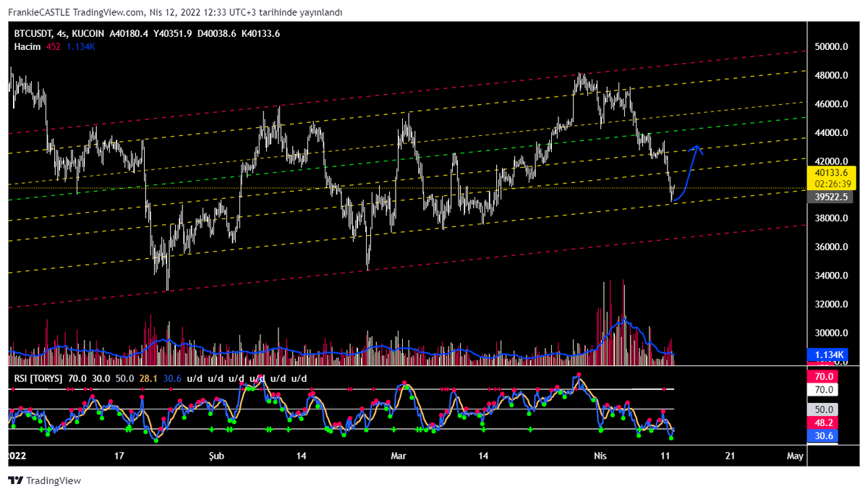868x494 pixels.
Task: Click the Y40351.9 high value
Action: (173, 33)
